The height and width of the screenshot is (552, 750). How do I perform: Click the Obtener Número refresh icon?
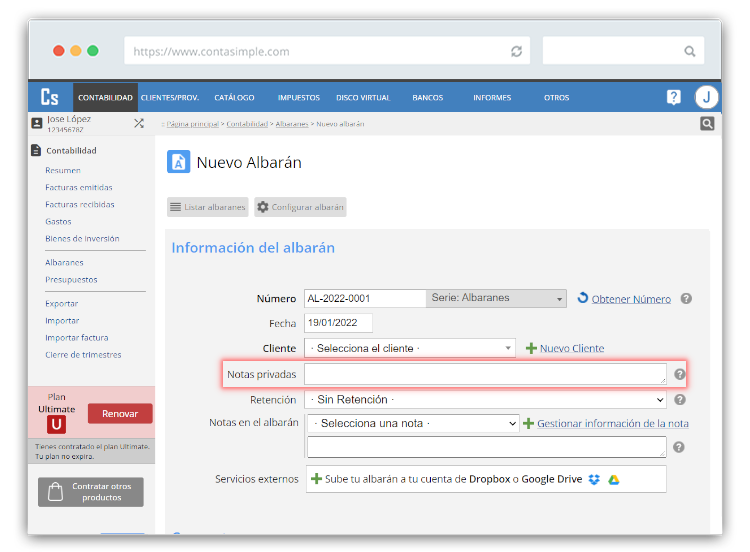[583, 298]
